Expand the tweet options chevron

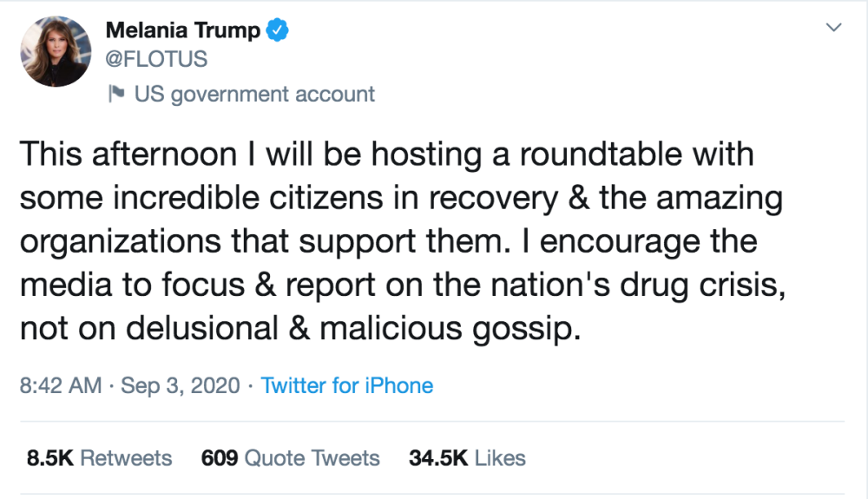833,29
